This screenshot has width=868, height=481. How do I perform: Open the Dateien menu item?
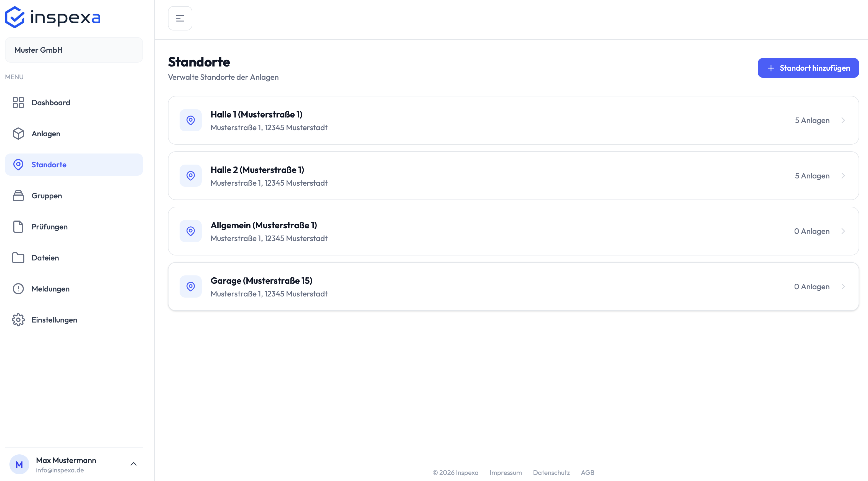[74, 258]
